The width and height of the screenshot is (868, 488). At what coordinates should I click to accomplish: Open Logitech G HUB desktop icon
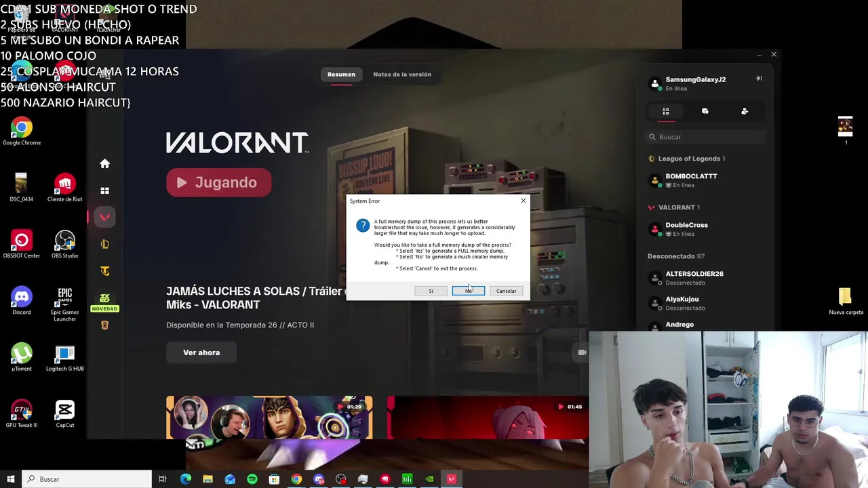65,357
